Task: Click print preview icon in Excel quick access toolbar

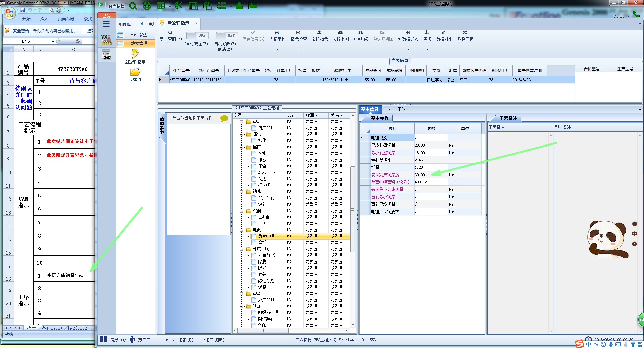Action: [52, 10]
